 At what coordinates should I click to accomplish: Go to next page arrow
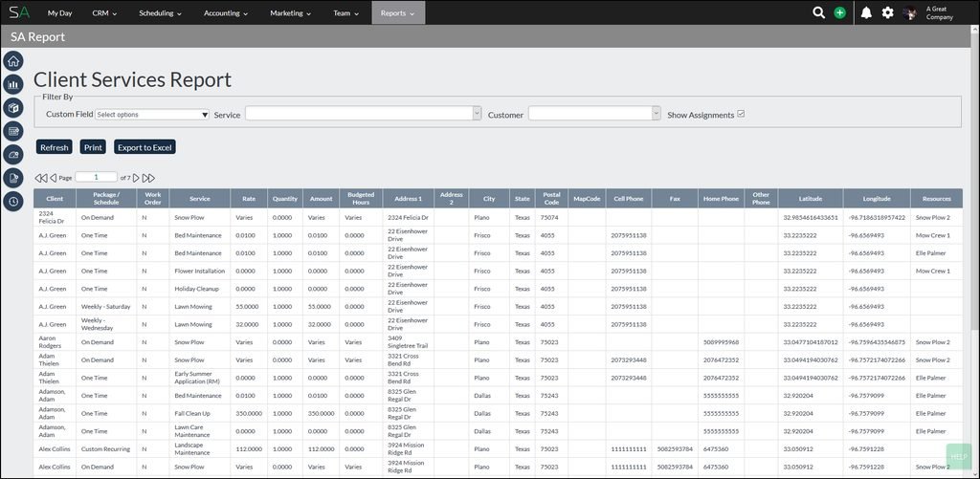(136, 178)
